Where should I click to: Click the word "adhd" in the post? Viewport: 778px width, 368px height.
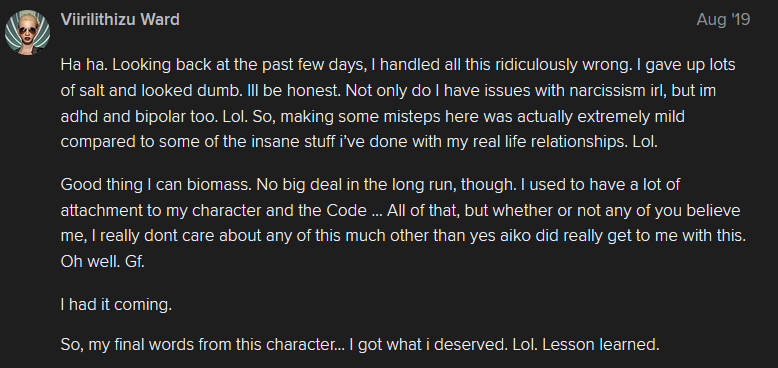click(75, 117)
